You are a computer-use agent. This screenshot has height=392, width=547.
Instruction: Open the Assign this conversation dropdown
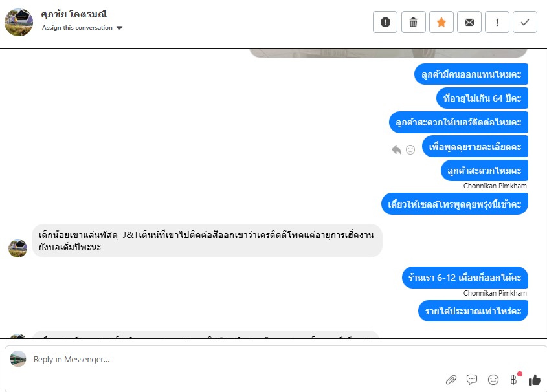tap(82, 28)
